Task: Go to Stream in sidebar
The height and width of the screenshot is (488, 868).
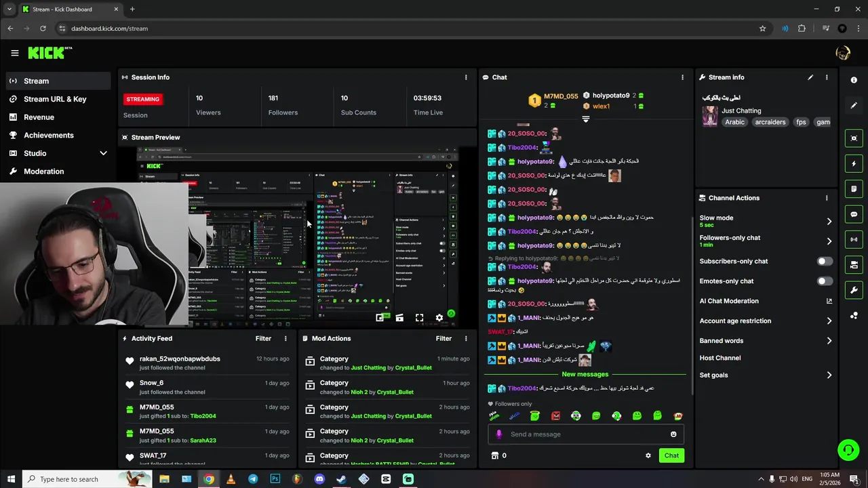Action: click(57, 81)
